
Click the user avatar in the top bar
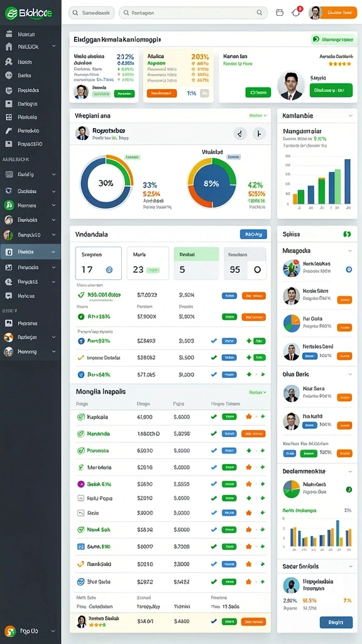click(x=314, y=13)
